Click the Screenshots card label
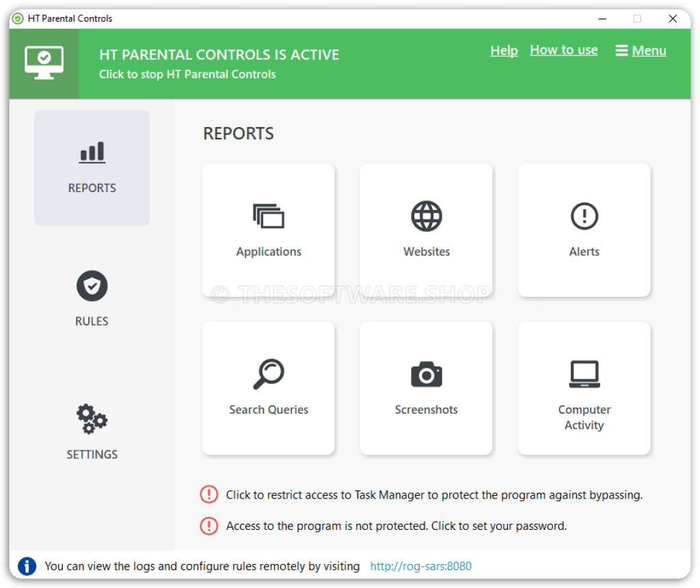The width and height of the screenshot is (700, 588). tap(427, 410)
